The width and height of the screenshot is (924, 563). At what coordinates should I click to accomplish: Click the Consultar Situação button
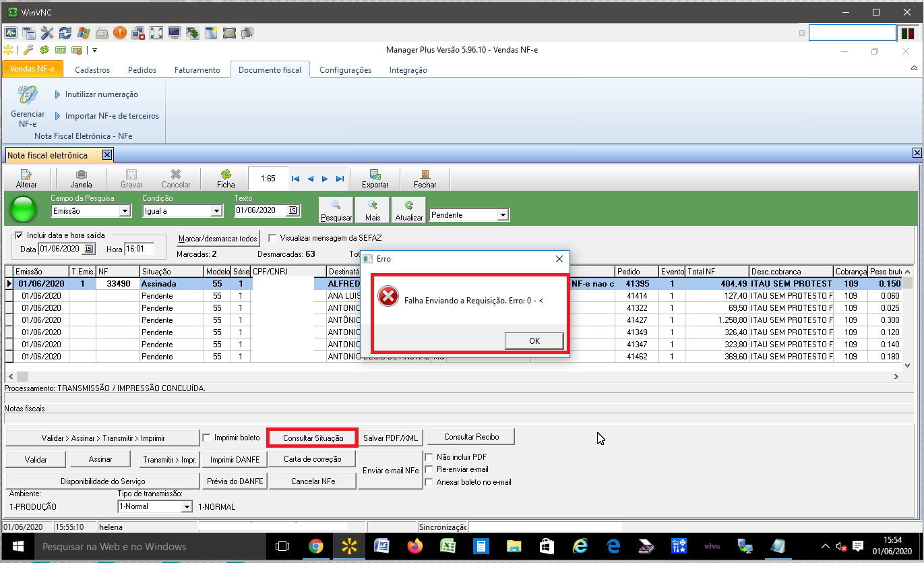[x=313, y=438]
